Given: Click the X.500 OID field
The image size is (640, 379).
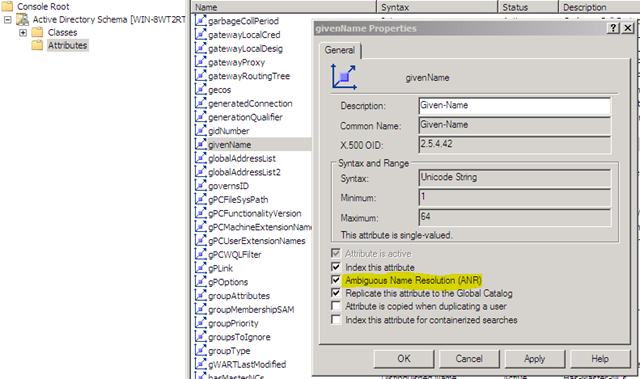Looking at the screenshot, I should (515, 144).
